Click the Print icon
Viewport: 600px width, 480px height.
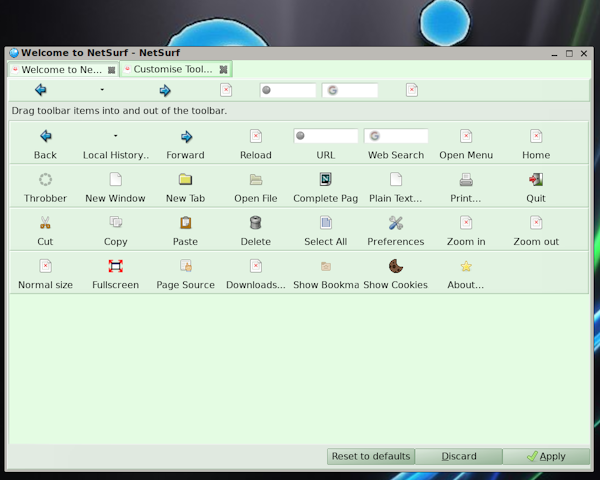pyautogui.click(x=466, y=179)
